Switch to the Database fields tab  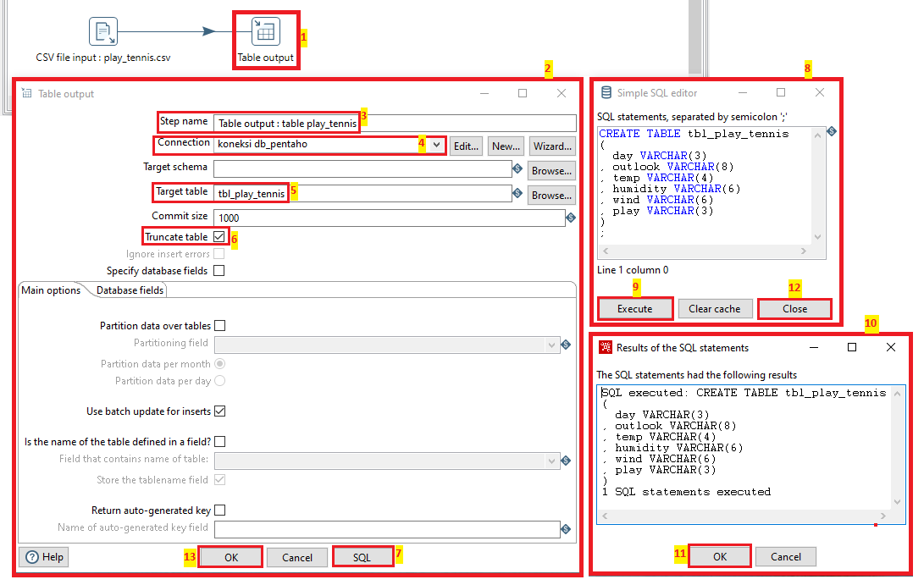pos(129,290)
